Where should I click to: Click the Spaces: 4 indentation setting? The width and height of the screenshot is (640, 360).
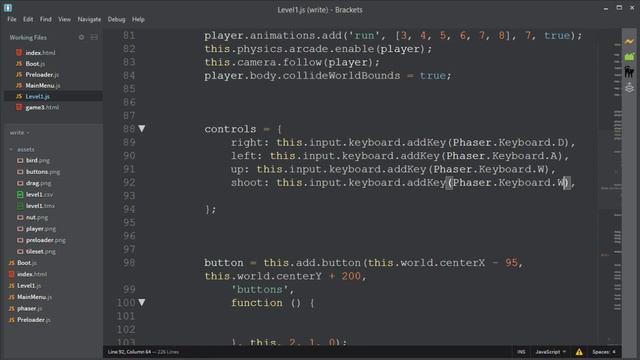(x=604, y=352)
